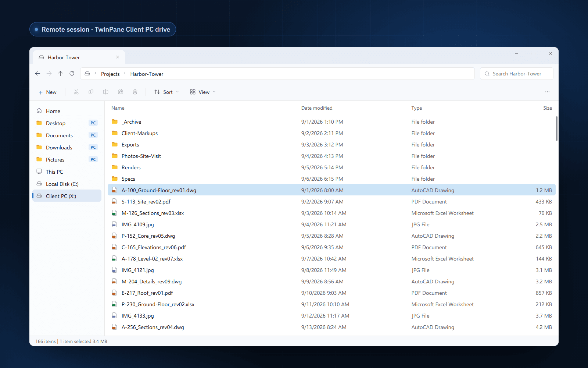This screenshot has width=588, height=368.
Task: Click the Cut scissors icon
Action: [x=76, y=92]
